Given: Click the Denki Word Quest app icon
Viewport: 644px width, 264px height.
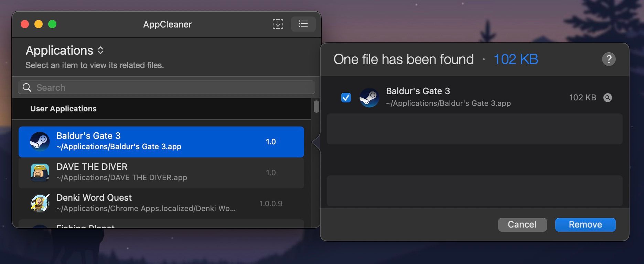Looking at the screenshot, I should click(40, 203).
